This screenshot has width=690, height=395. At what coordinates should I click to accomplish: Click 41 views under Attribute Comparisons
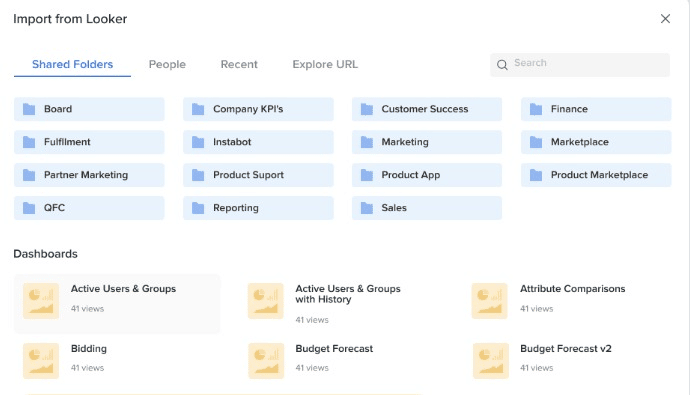pyautogui.click(x=536, y=309)
